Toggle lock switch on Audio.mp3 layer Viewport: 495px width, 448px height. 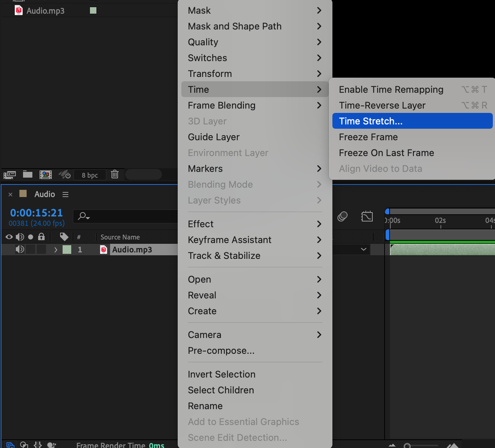click(x=42, y=250)
